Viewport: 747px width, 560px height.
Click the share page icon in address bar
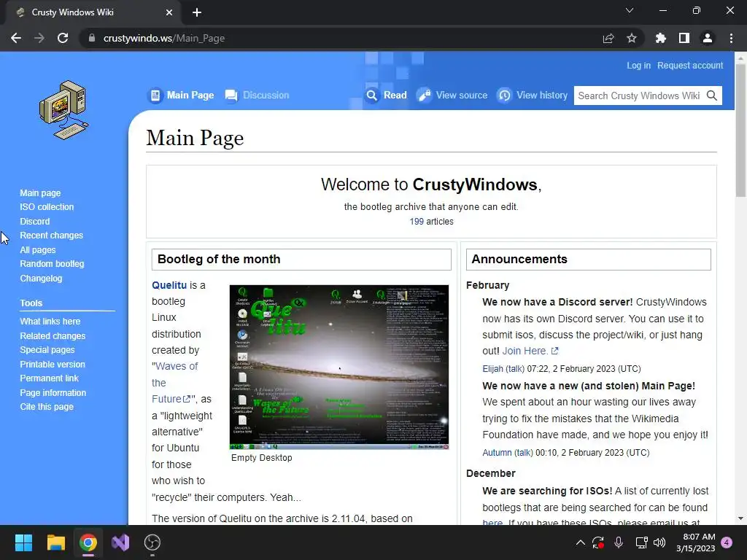(x=608, y=38)
